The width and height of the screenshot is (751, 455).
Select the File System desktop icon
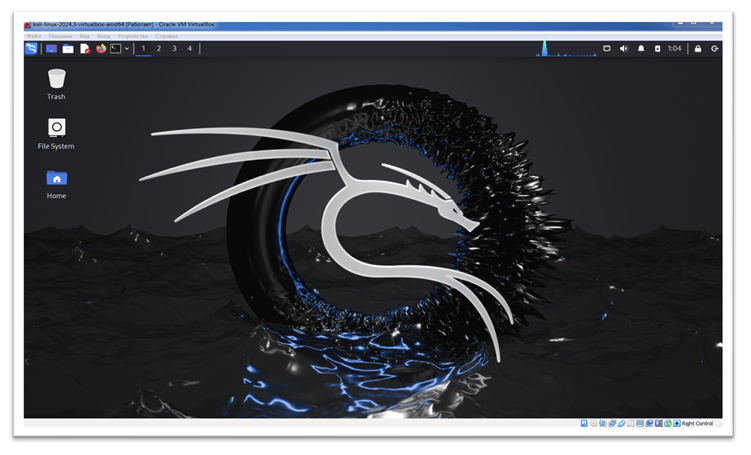click(56, 134)
